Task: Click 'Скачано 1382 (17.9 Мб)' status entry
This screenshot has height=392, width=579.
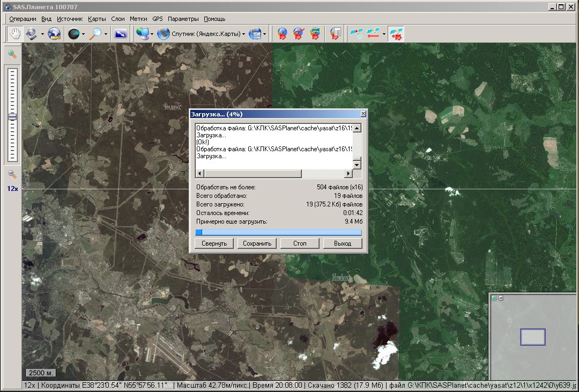Action: point(346,386)
